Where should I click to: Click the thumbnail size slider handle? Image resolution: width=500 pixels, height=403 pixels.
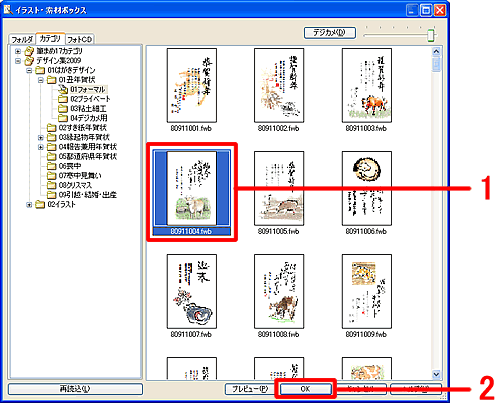click(x=431, y=35)
